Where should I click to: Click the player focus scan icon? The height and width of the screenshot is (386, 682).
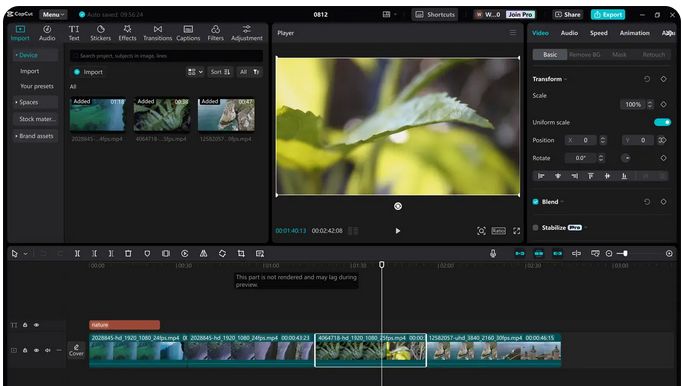[481, 231]
